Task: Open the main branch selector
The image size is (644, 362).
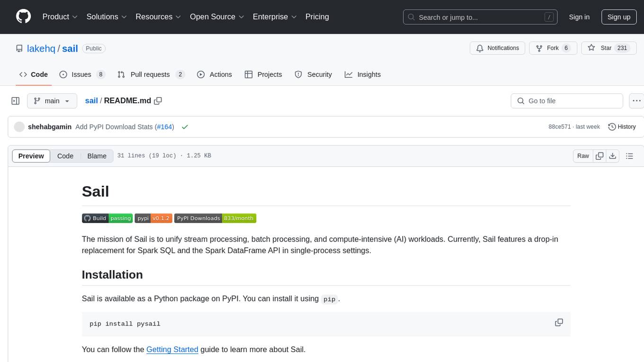Action: pos(52,101)
